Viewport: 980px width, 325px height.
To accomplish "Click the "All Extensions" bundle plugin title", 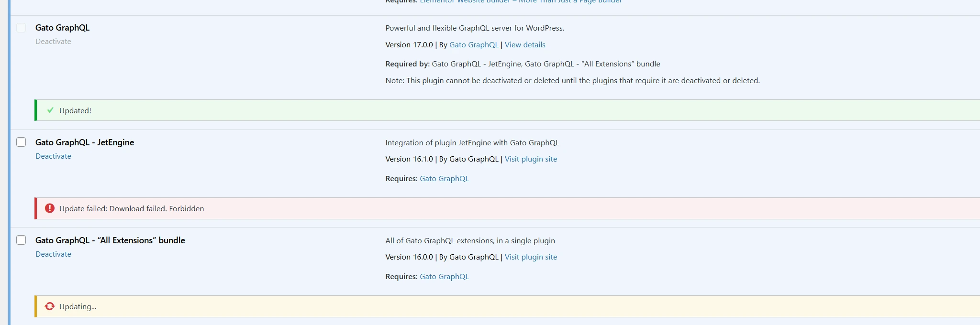I will [x=110, y=240].
